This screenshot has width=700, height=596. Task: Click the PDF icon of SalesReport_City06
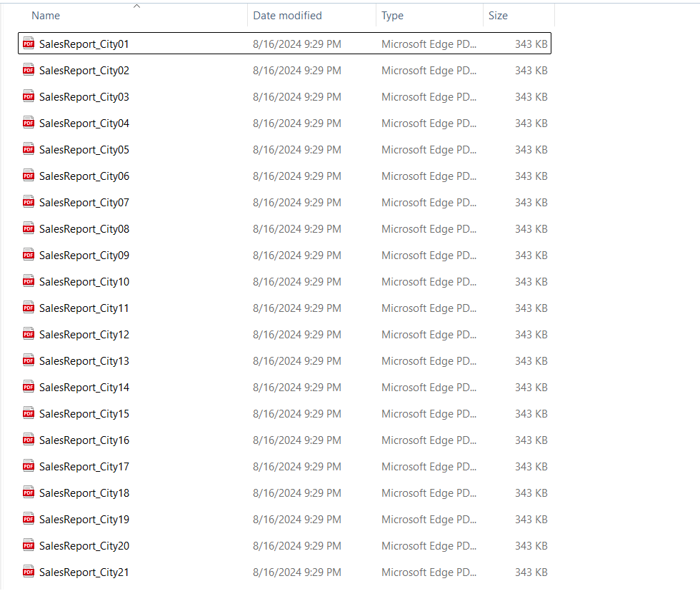point(29,176)
